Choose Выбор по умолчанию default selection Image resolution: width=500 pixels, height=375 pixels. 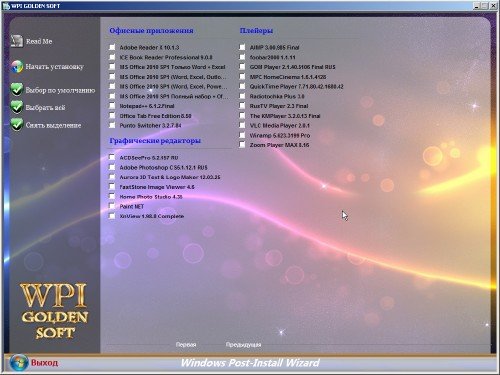pyautogui.click(x=60, y=90)
